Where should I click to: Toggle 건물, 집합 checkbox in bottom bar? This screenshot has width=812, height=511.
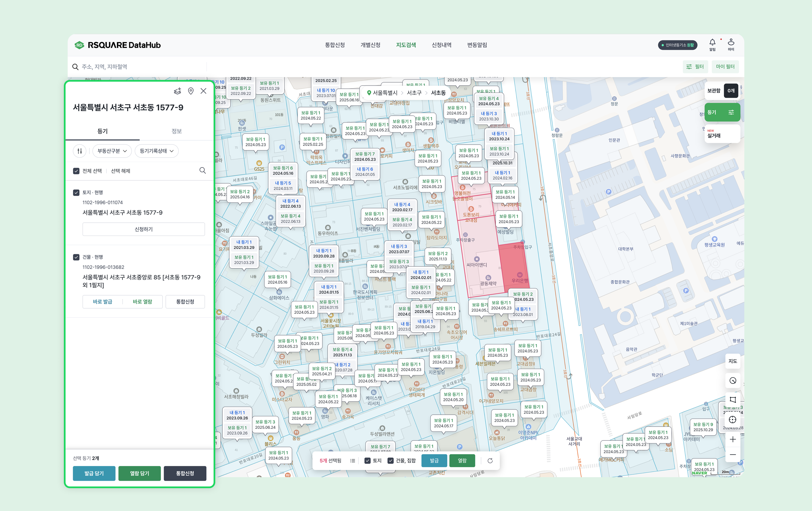(x=391, y=460)
